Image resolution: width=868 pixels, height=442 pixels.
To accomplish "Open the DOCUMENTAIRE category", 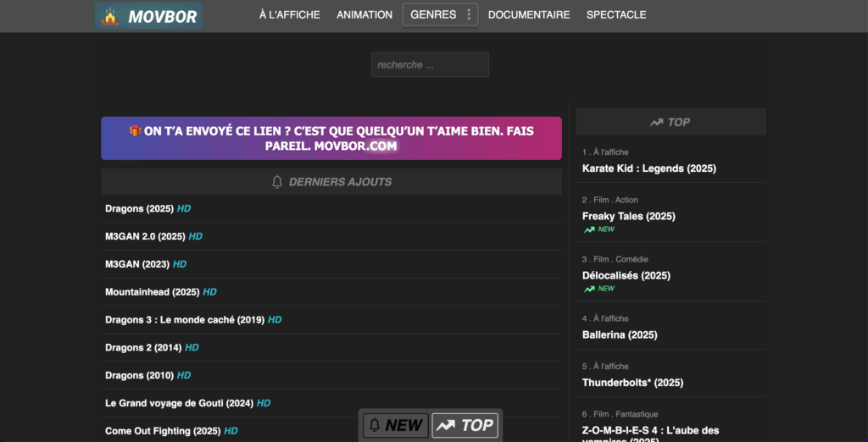I will coord(529,14).
